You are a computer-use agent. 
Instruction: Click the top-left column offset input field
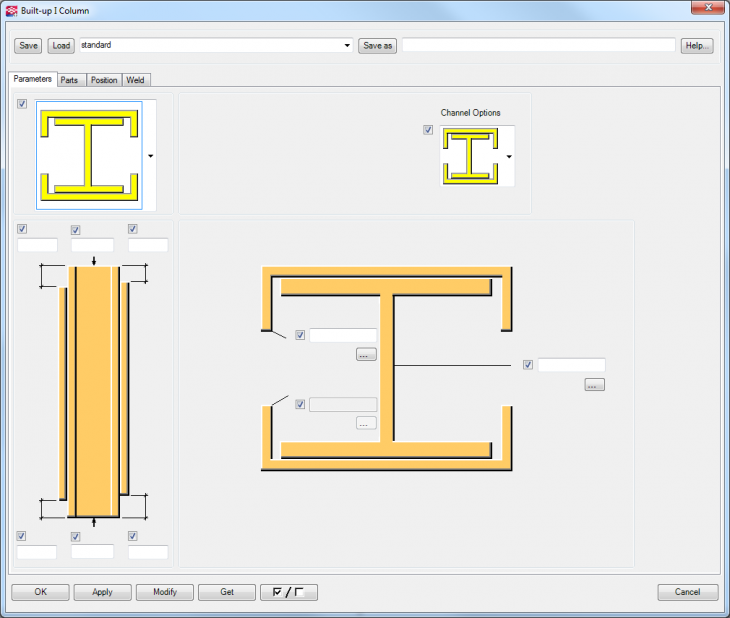pos(37,245)
